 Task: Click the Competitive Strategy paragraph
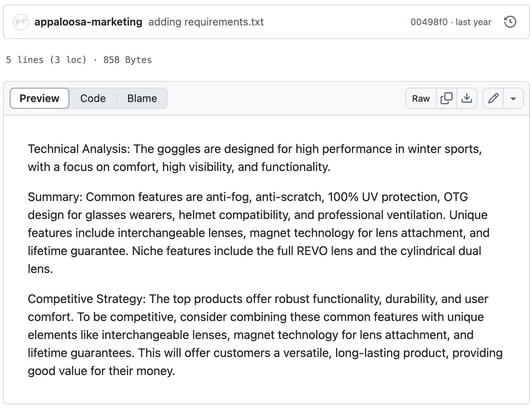click(x=262, y=335)
